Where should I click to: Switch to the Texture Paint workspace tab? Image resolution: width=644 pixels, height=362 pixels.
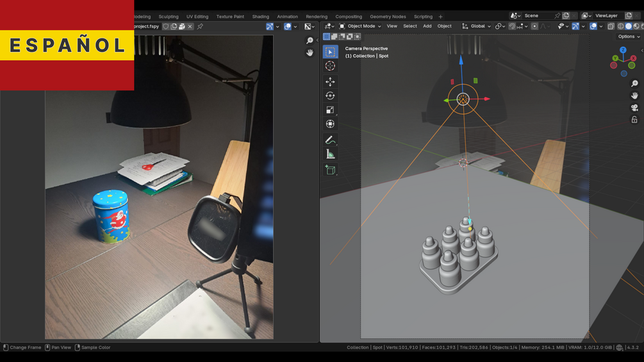click(x=230, y=17)
